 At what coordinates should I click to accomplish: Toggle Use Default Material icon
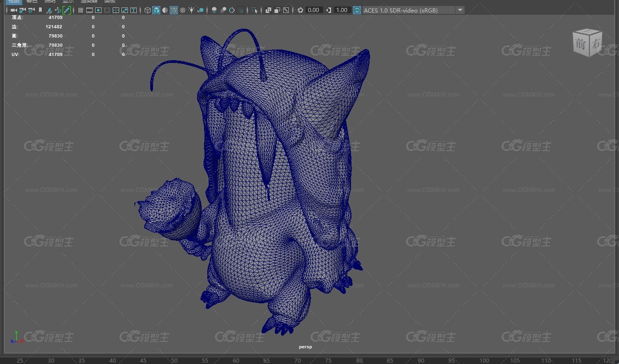click(x=165, y=10)
